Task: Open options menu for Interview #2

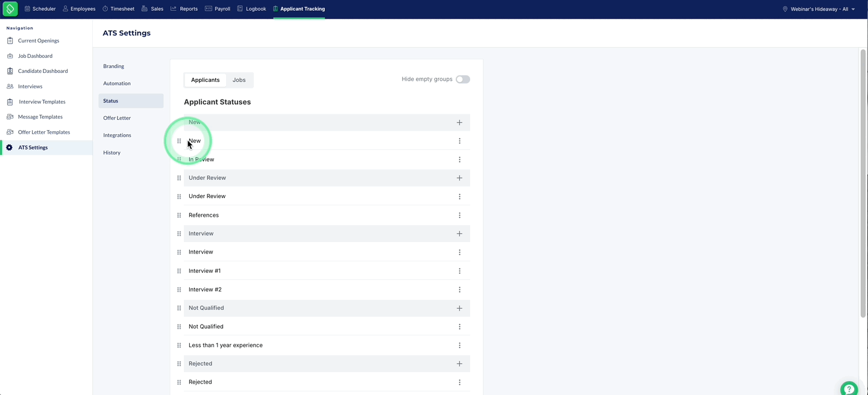Action: (459, 290)
